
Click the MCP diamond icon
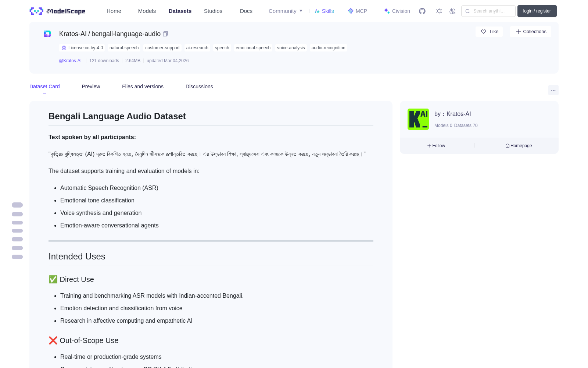(351, 11)
